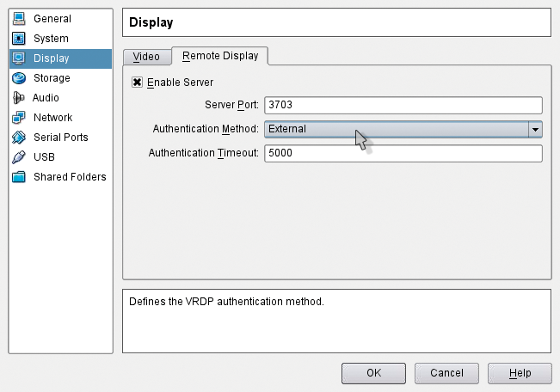Uncheck the Enable Server checkbox
The height and width of the screenshot is (392, 560).
[x=137, y=83]
